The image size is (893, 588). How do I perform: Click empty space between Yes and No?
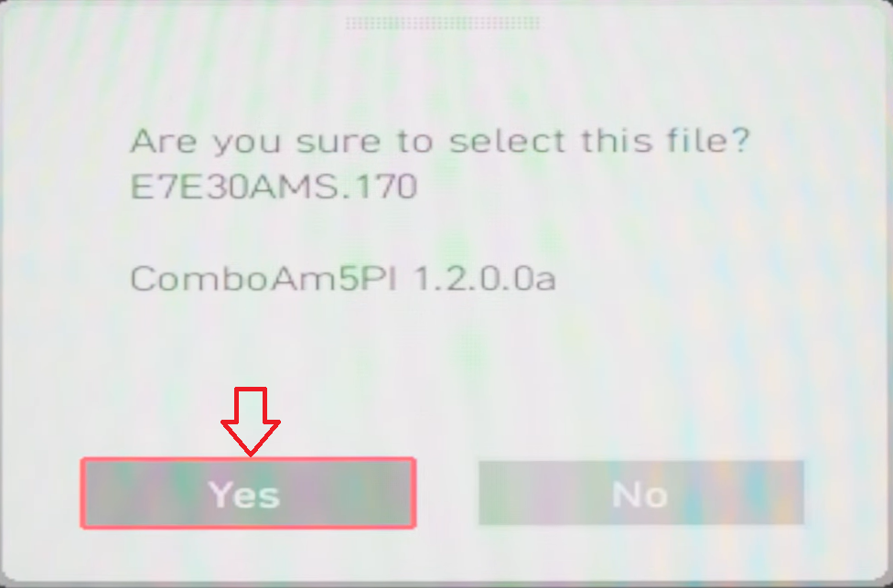click(447, 493)
